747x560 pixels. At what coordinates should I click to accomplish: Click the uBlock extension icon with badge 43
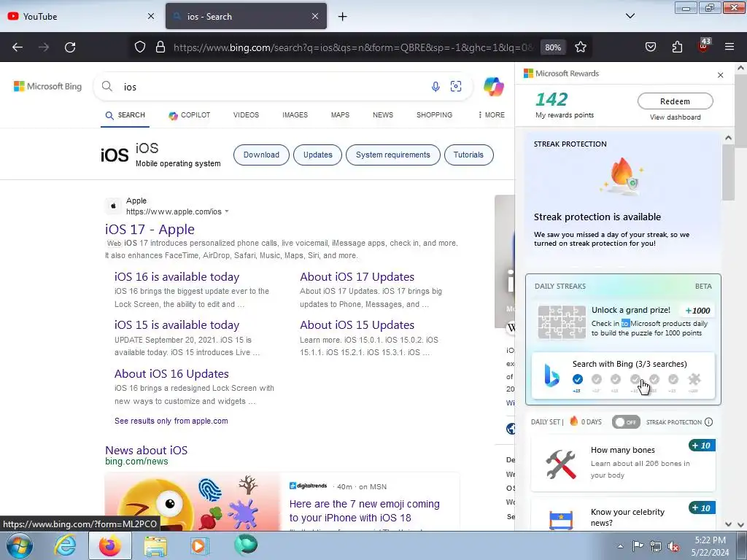[704, 46]
